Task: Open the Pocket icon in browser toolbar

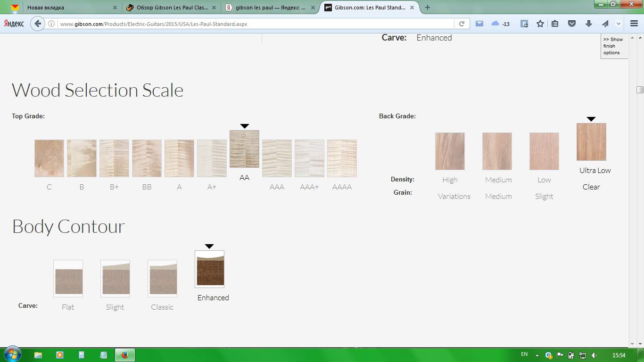Action: point(572,24)
